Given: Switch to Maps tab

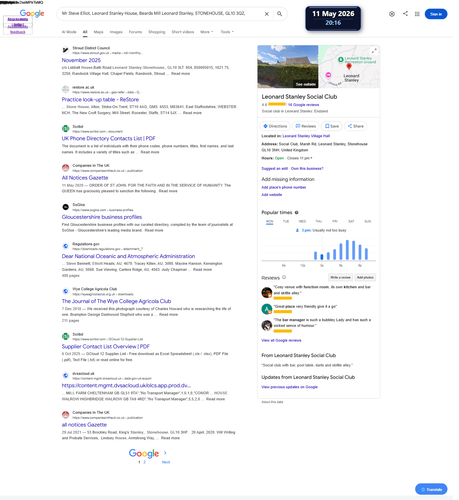Looking at the screenshot, I should coord(98,32).
